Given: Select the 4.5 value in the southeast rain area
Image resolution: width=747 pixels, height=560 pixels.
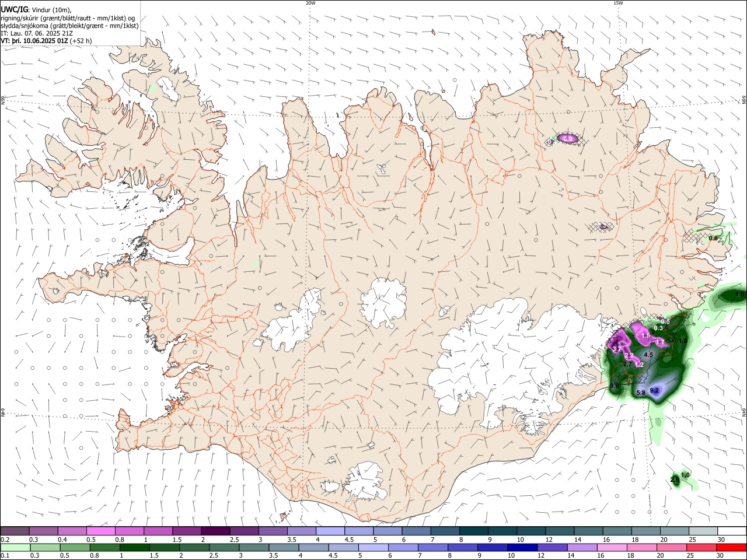Looking at the screenshot, I should (x=648, y=355).
